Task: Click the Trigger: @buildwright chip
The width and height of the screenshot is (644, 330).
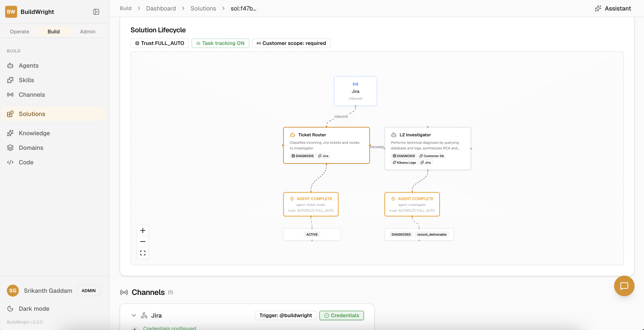Action: (285, 315)
